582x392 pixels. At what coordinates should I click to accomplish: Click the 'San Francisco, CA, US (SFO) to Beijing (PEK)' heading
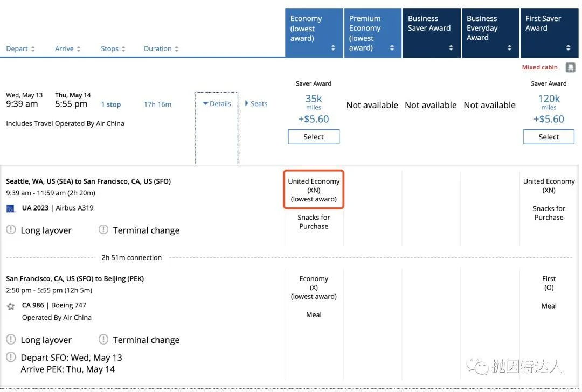[x=75, y=278]
